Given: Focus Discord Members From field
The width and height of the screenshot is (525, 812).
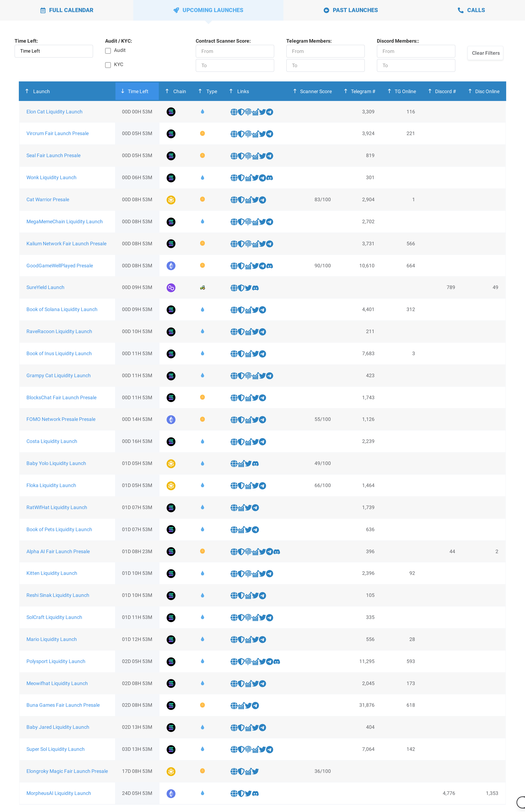Looking at the screenshot, I should click(x=416, y=51).
